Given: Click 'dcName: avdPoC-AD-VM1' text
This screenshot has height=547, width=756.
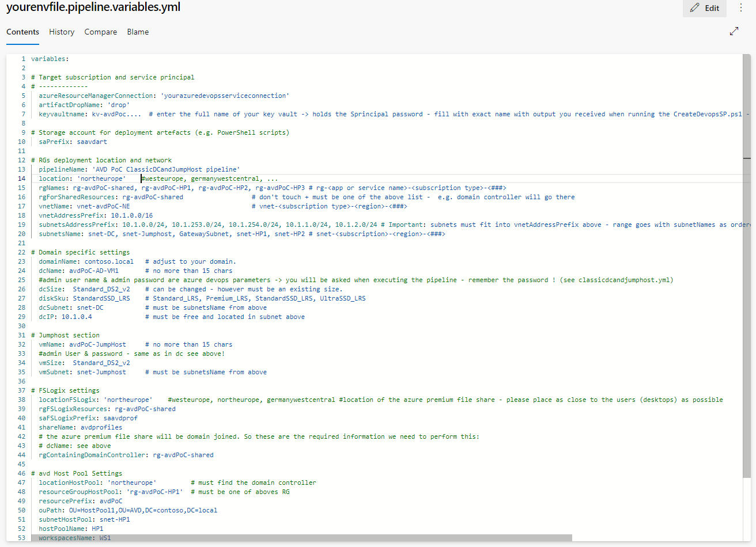Looking at the screenshot, I should coord(79,271).
